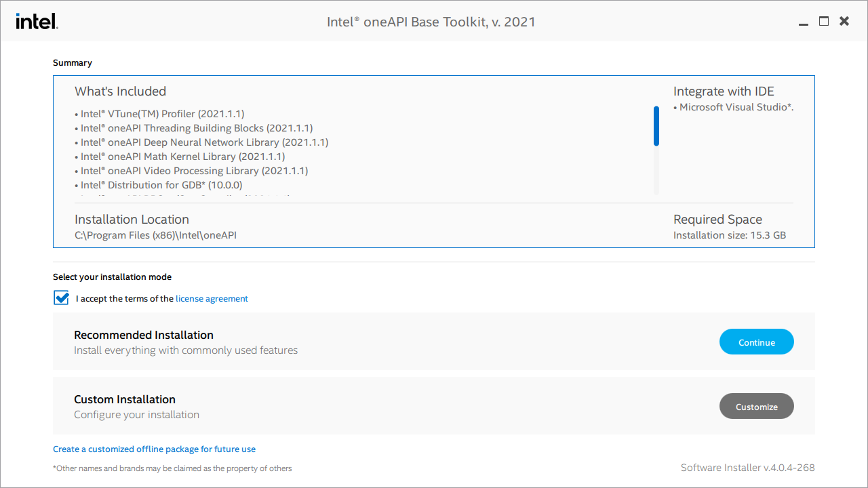The height and width of the screenshot is (488, 868).
Task: Click the Intel logo icon
Action: pyautogui.click(x=37, y=20)
